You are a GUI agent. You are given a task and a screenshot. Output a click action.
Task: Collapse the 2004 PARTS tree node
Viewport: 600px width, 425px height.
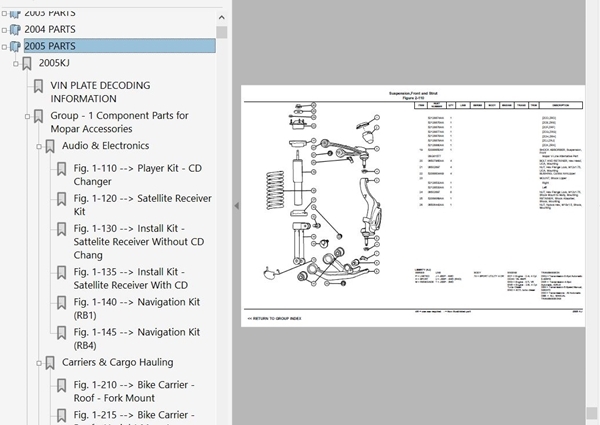coord(5,30)
